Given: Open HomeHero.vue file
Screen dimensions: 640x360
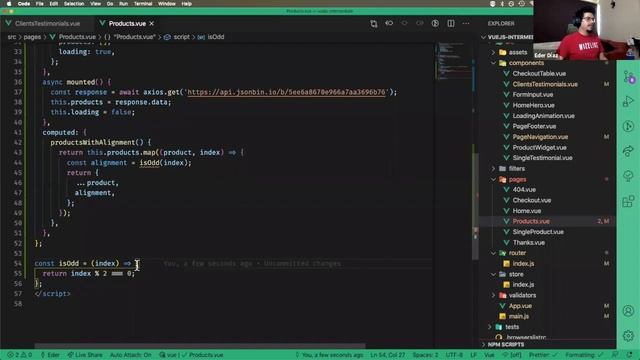Looking at the screenshot, I should 533,105.
